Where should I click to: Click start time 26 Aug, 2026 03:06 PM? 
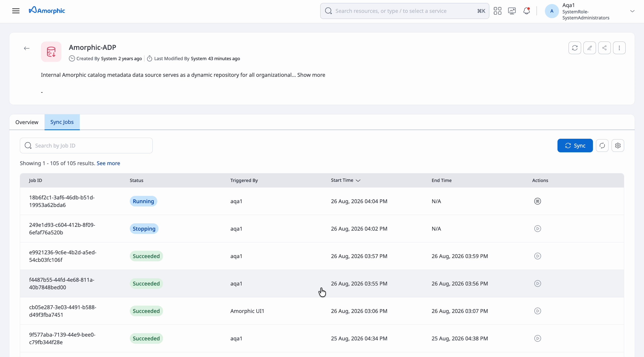[359, 311]
